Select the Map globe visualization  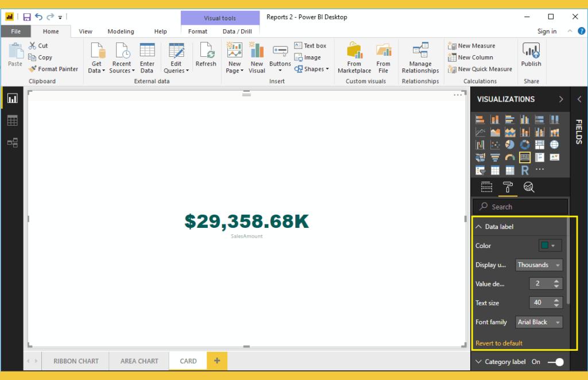pos(554,145)
